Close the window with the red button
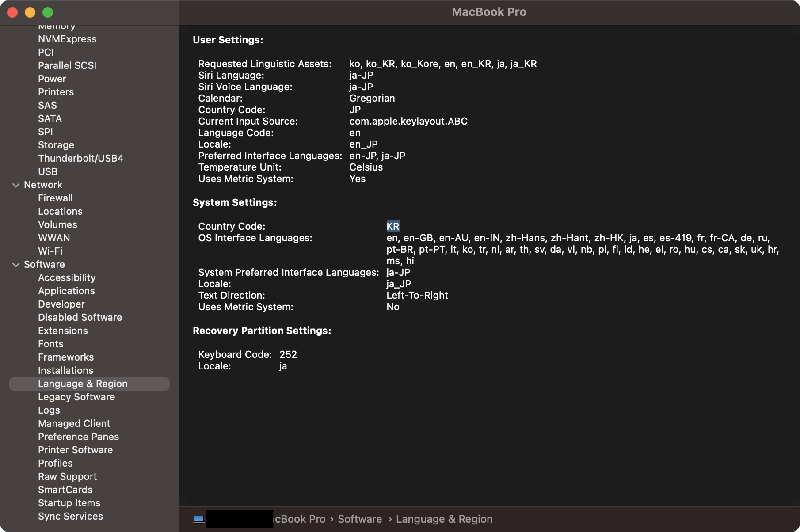Viewport: 800px width, 532px height. [x=12, y=12]
